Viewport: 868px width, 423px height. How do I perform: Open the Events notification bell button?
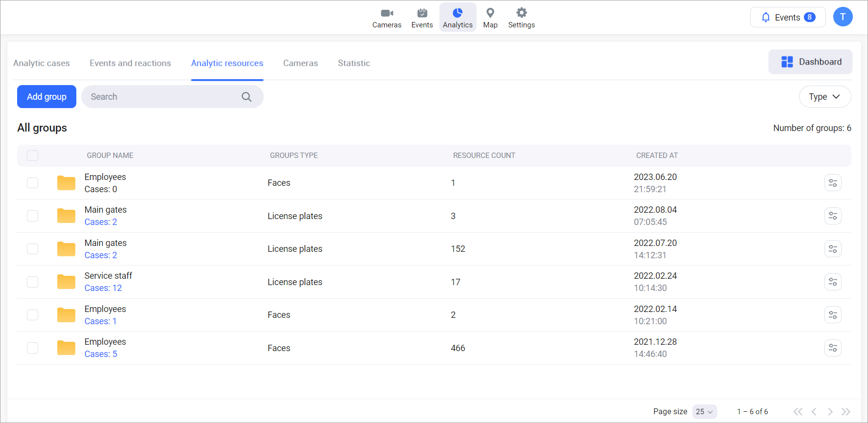pyautogui.click(x=787, y=18)
